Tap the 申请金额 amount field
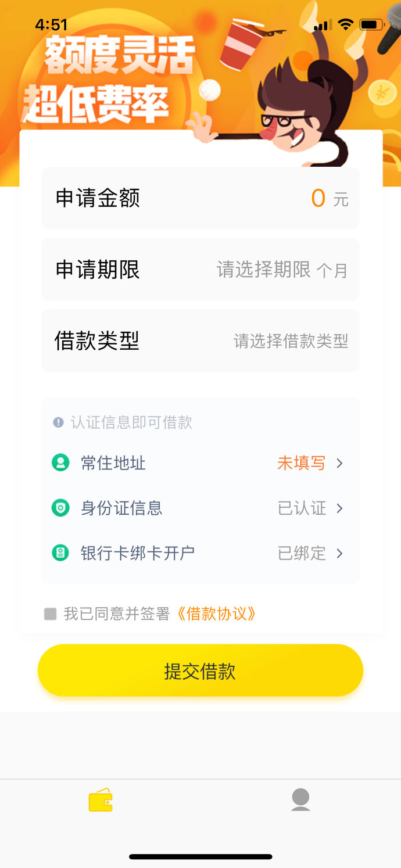This screenshot has width=401, height=868. click(201, 198)
